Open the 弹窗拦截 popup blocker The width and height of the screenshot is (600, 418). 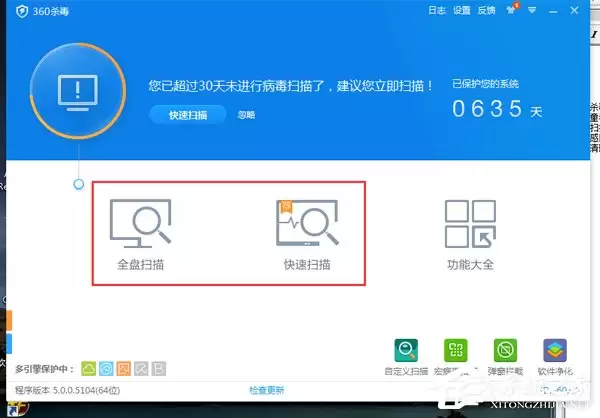coord(505,352)
